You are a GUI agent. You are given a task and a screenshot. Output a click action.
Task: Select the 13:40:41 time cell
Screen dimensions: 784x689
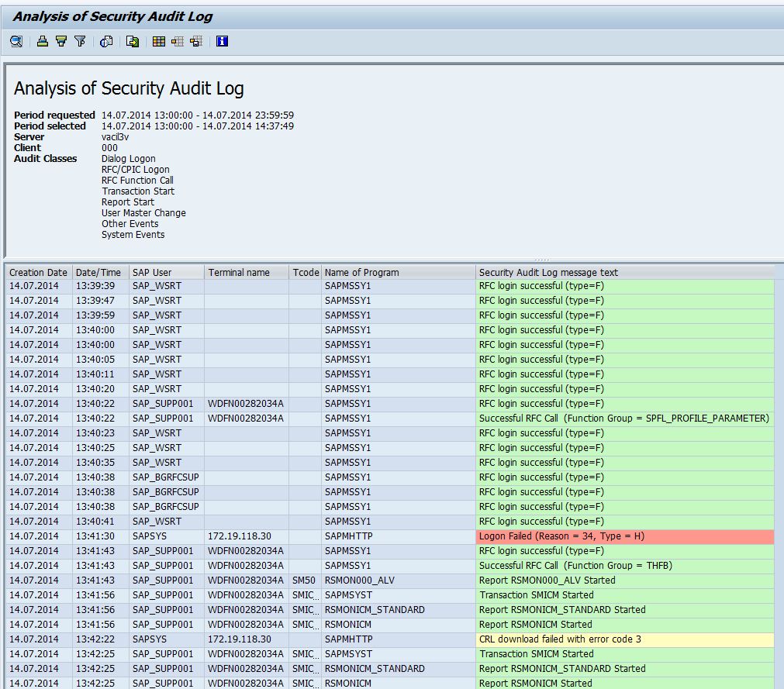tap(101, 522)
